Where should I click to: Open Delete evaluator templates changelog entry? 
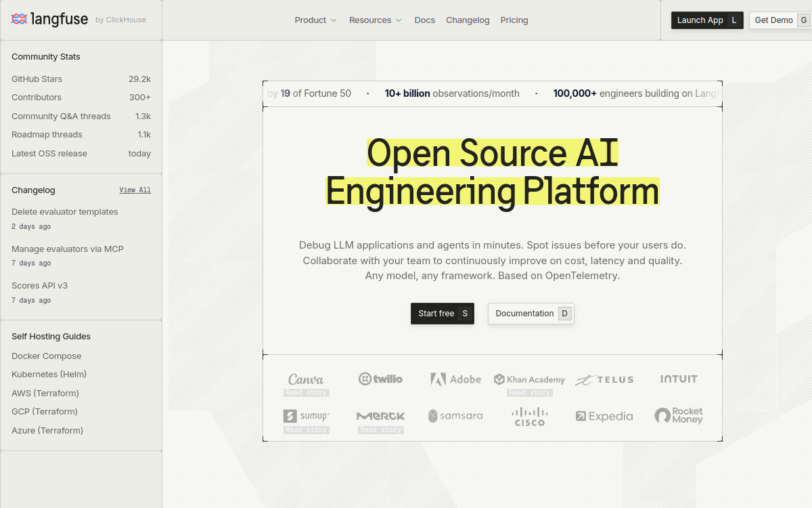coord(65,212)
